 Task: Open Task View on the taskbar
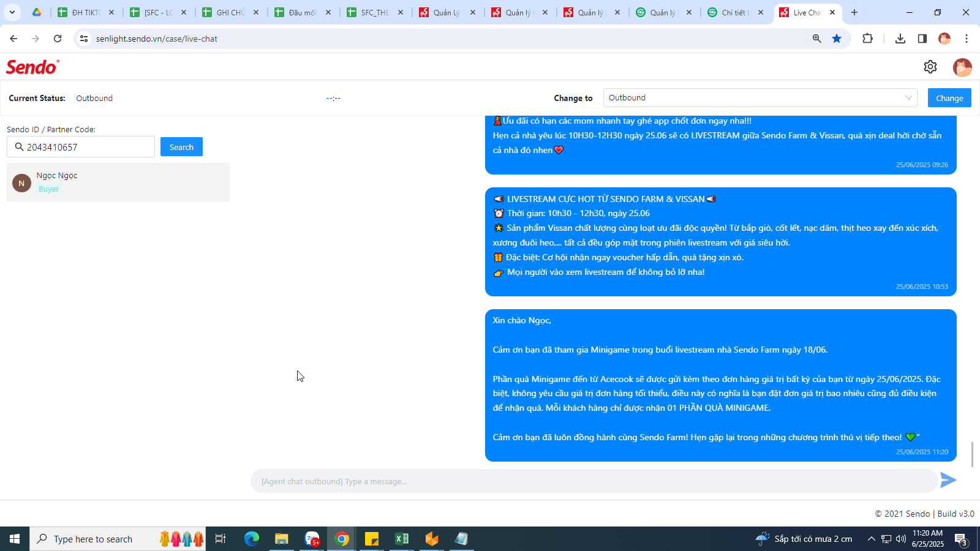point(221,539)
